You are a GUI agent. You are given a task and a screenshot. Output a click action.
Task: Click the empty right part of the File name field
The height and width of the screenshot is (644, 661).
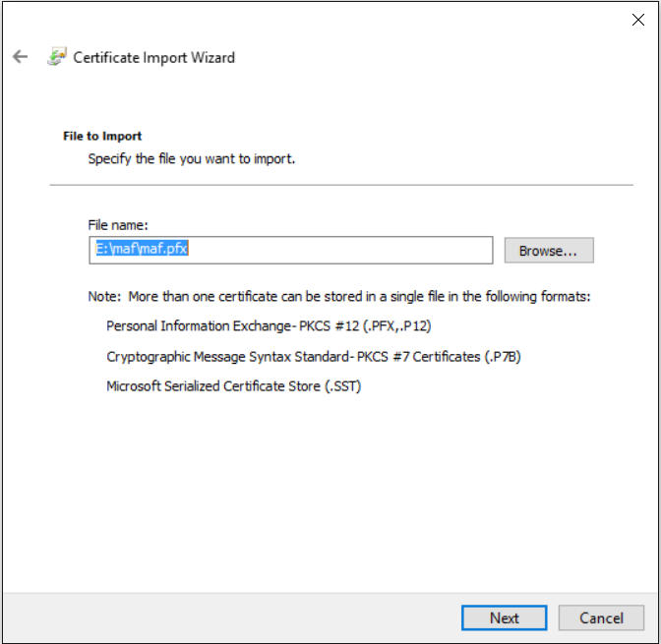(x=374, y=250)
